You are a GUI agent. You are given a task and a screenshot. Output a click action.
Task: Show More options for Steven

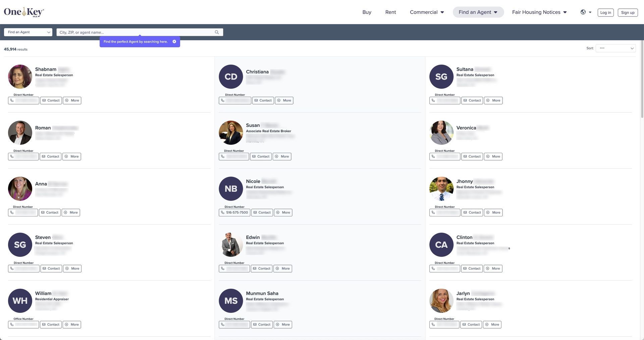coord(72,269)
